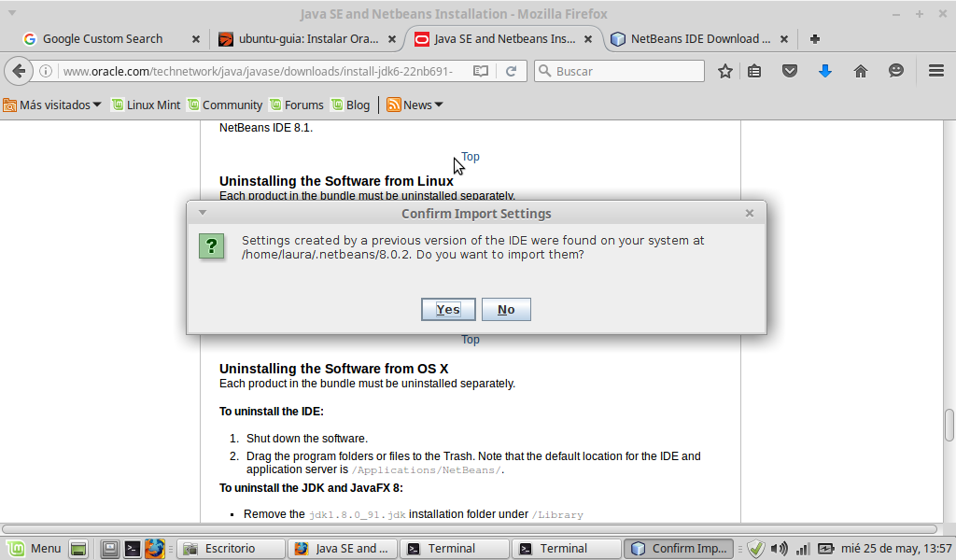This screenshot has width=956, height=560.
Task: Click the Top link above Uninstalling from Linux
Action: (x=471, y=157)
